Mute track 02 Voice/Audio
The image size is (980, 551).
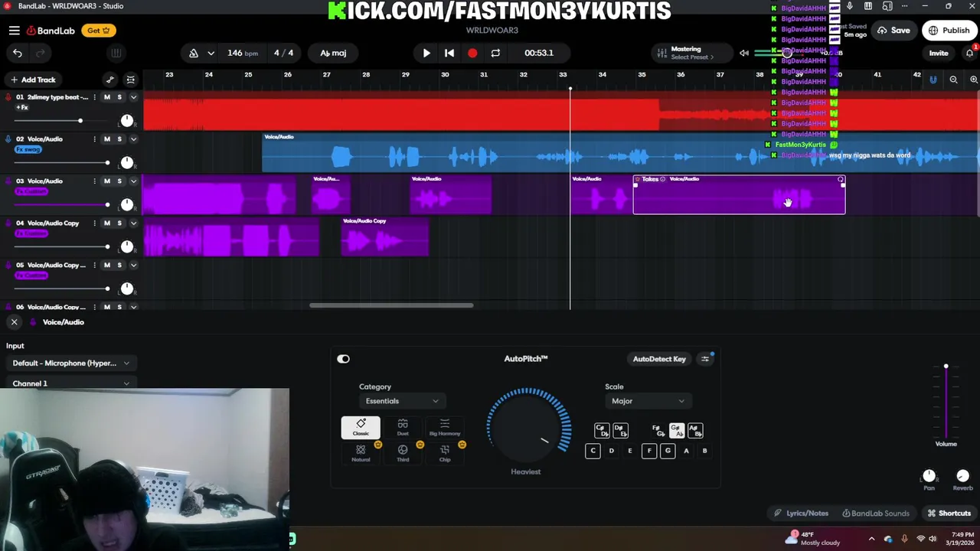tap(106, 139)
